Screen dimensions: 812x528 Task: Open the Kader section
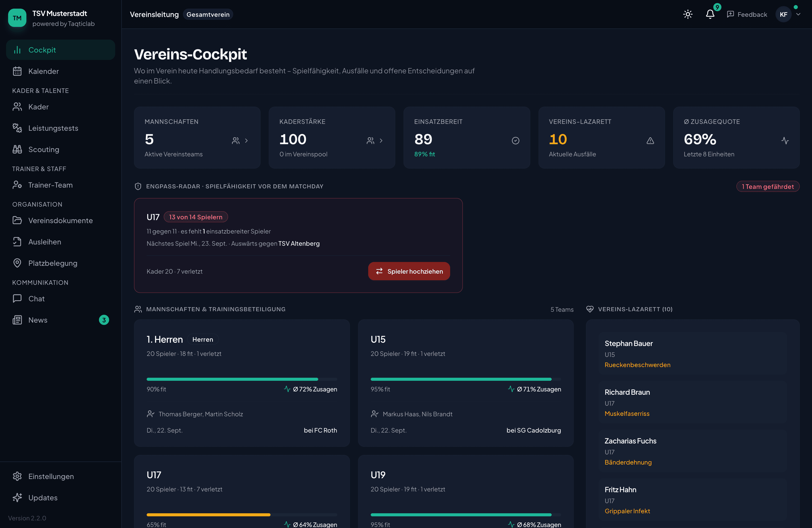click(61, 107)
